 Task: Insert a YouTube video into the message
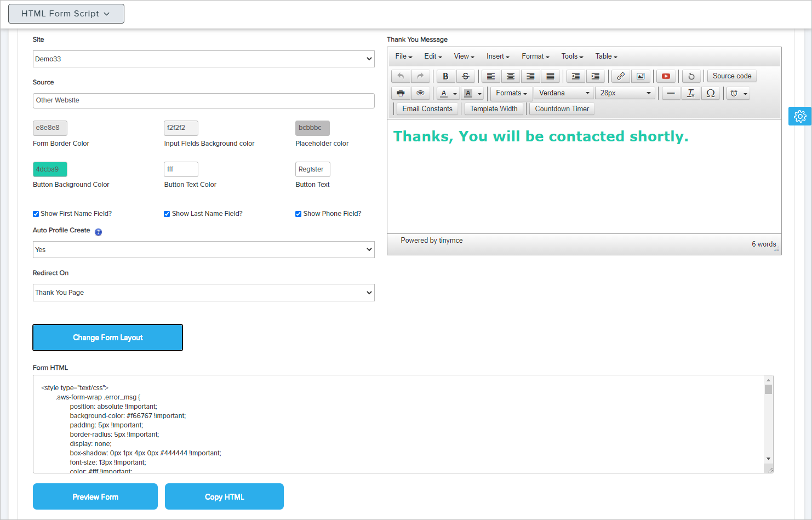click(666, 76)
